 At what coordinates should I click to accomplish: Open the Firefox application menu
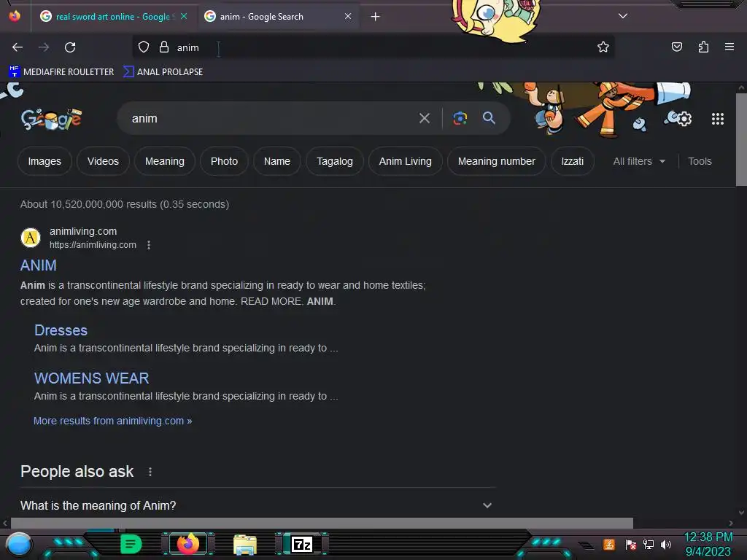(x=729, y=47)
